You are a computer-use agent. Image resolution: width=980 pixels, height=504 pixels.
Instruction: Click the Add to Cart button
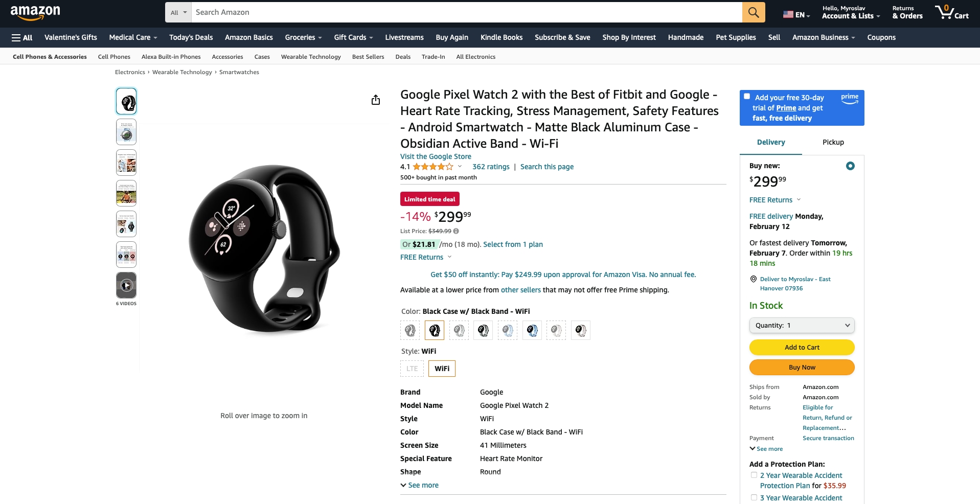(802, 347)
